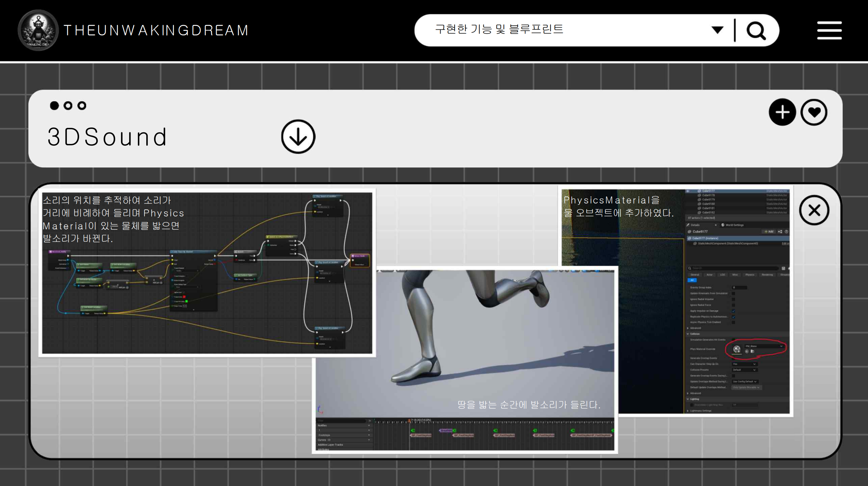Select the second dot indicator
The height and width of the screenshot is (486, 868).
tap(68, 105)
